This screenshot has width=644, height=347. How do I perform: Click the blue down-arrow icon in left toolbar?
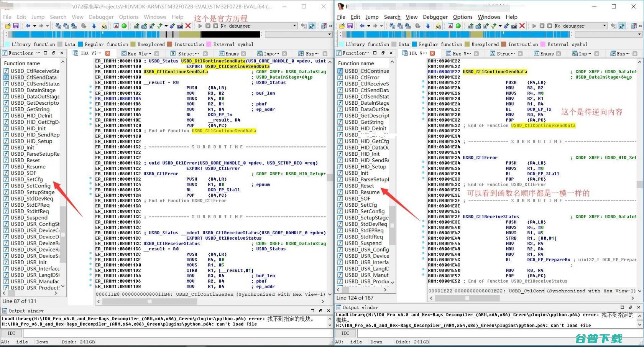pyautogui.click(x=94, y=26)
